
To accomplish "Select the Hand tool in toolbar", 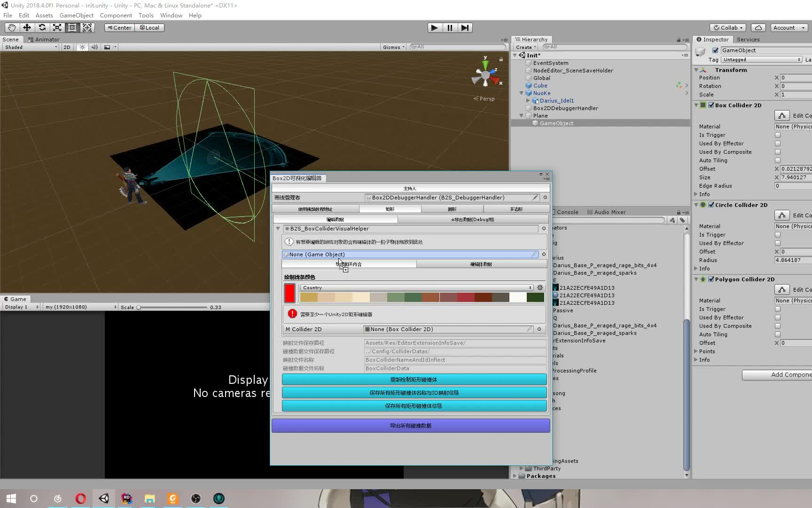I will 12,28.
